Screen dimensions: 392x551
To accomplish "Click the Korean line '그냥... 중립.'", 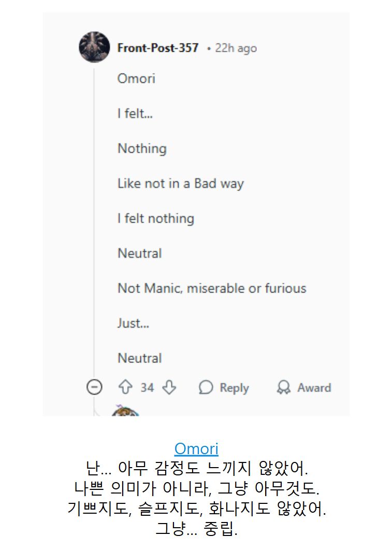I will [196, 528].
